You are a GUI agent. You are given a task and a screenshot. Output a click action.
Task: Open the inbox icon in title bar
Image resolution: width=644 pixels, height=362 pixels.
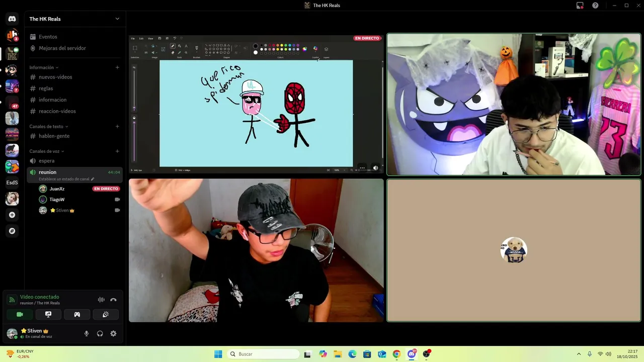(x=580, y=6)
